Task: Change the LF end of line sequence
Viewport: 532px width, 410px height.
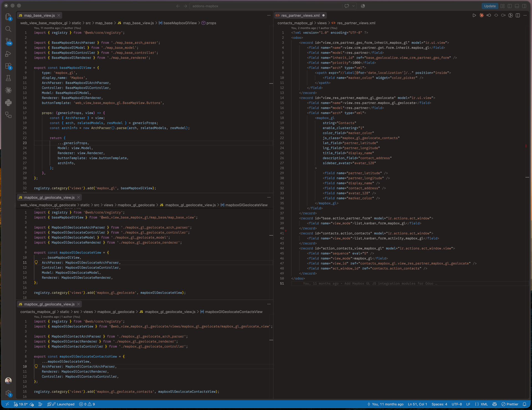Action: (x=468, y=404)
